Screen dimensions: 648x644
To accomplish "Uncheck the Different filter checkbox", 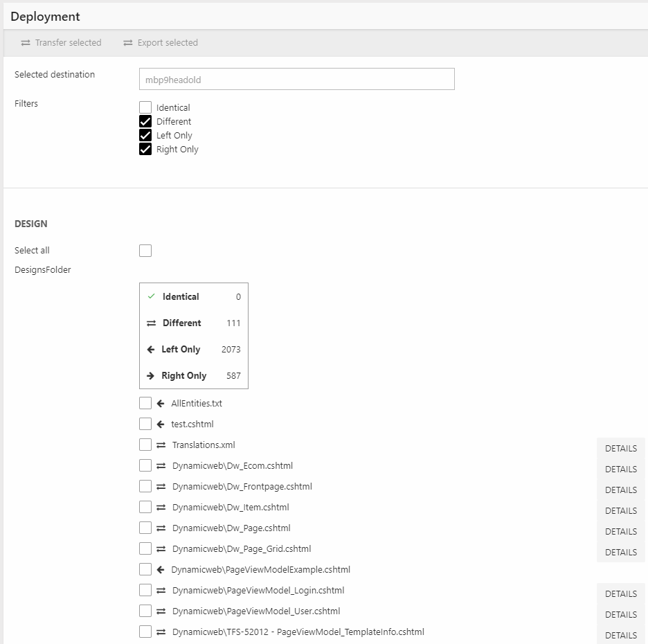I will [x=145, y=121].
